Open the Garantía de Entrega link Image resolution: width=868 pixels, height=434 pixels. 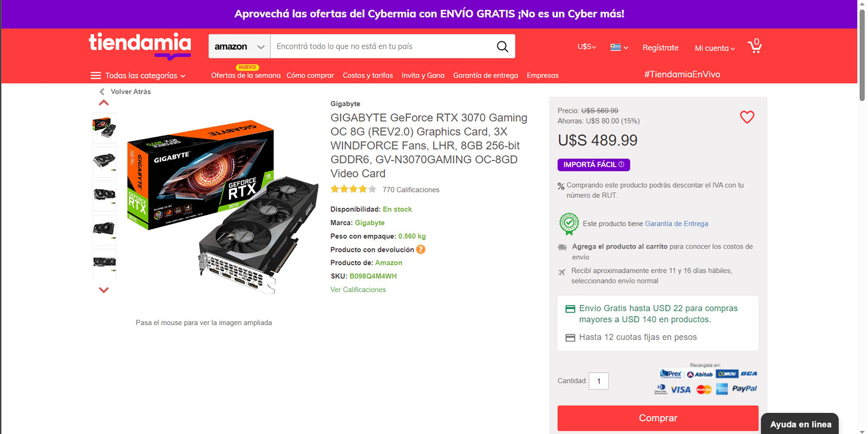pos(676,224)
